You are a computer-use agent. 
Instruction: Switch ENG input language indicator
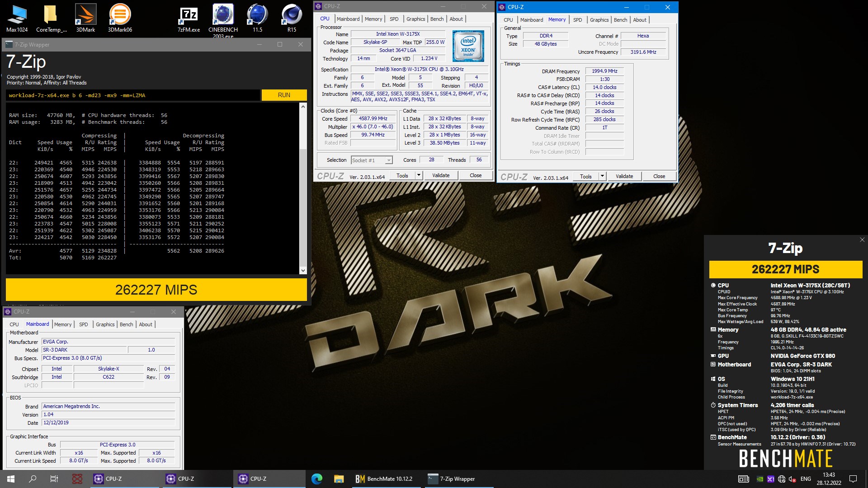click(x=806, y=479)
